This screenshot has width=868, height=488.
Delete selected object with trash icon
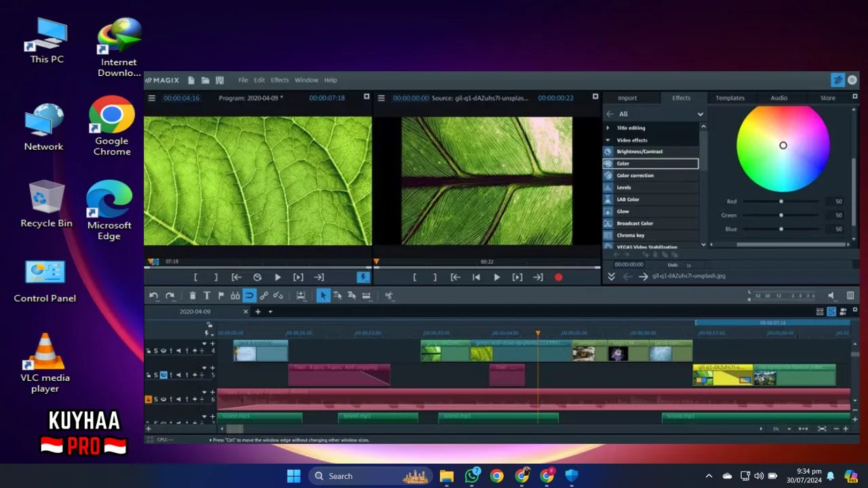pyautogui.click(x=193, y=296)
